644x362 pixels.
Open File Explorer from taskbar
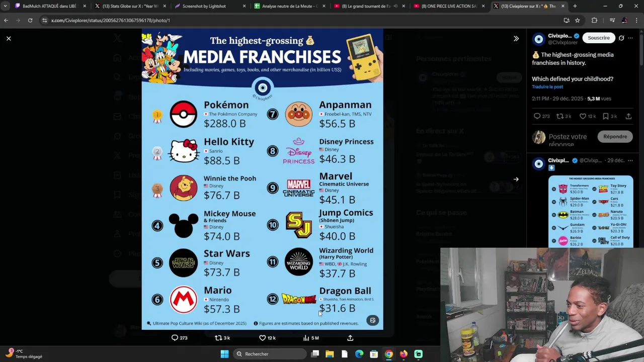pos(330,354)
